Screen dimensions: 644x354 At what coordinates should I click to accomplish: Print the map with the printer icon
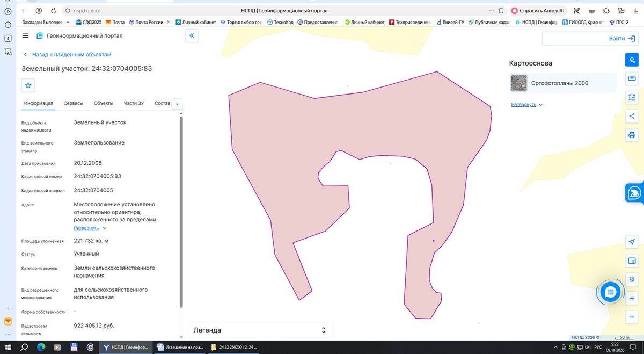[x=632, y=135]
